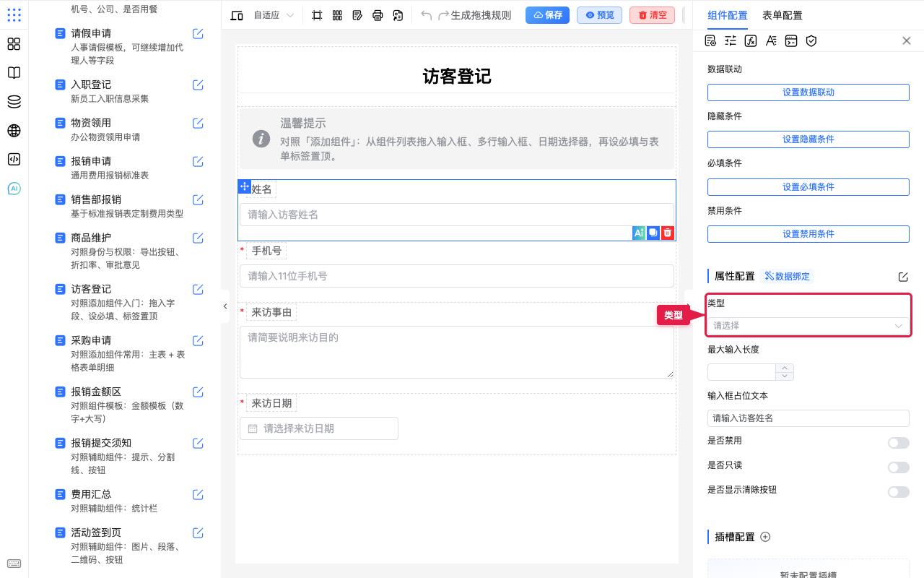Open the shield validation icon in config panel

coord(811,40)
